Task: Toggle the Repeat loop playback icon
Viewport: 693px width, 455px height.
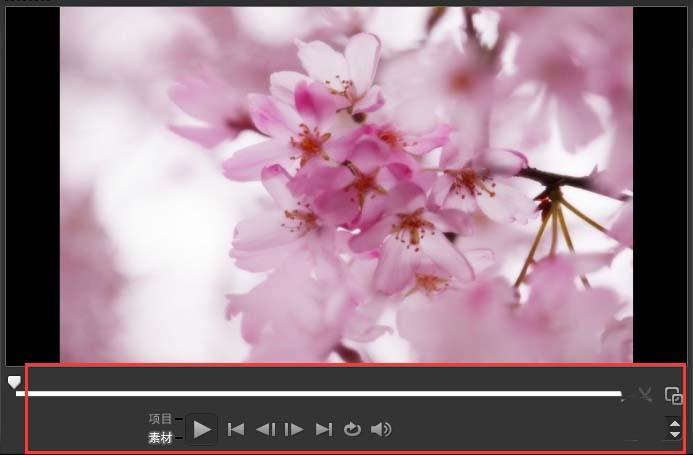Action: coord(352,430)
